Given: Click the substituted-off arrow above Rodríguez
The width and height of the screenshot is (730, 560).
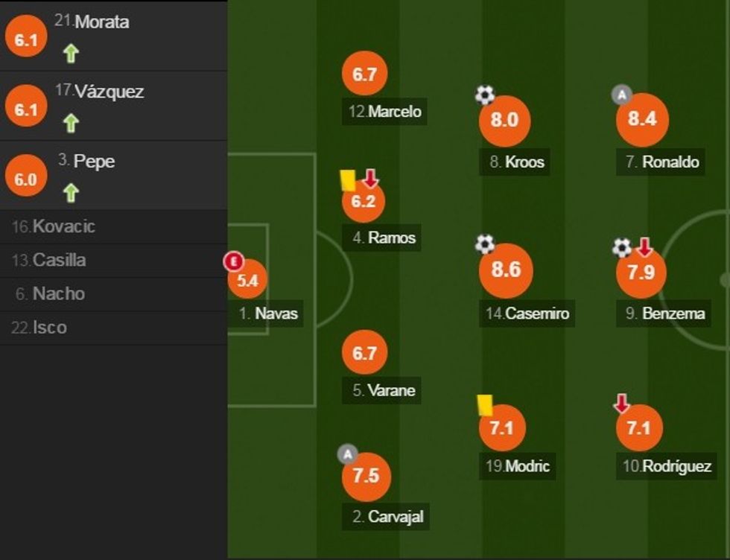Looking at the screenshot, I should 621,404.
